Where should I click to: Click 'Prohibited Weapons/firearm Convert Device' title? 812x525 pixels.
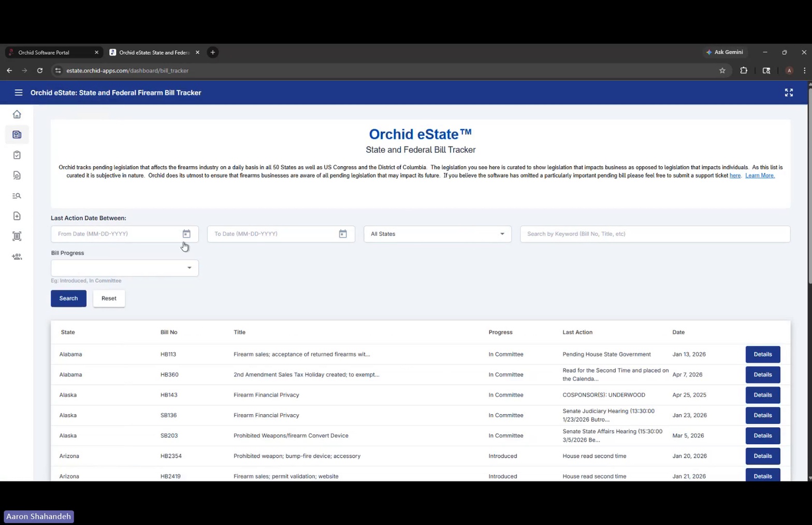tap(291, 435)
